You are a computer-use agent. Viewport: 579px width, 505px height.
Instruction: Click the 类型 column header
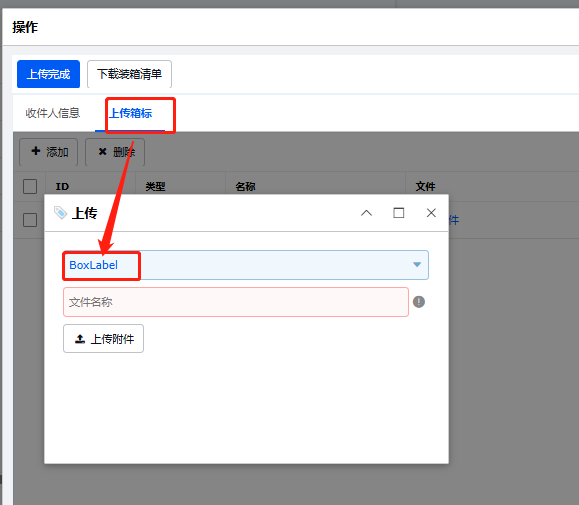click(155, 186)
